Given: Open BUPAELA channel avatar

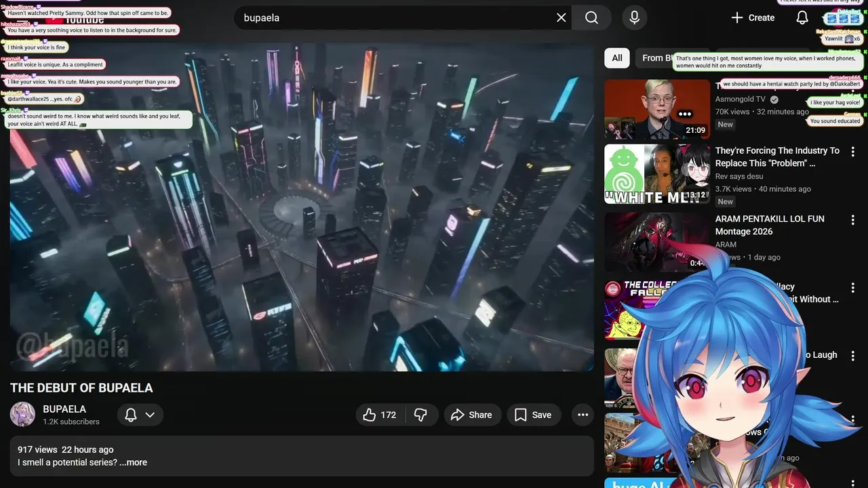Looking at the screenshot, I should click(x=22, y=414).
